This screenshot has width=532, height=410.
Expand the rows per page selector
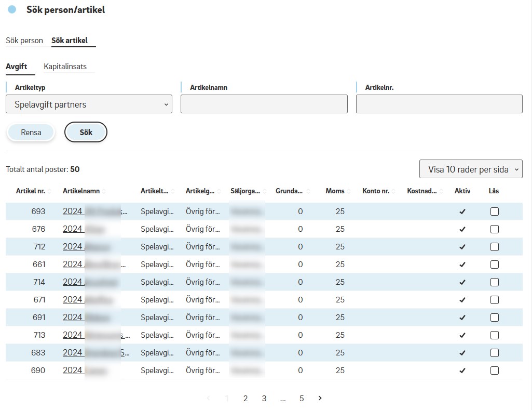pos(471,169)
